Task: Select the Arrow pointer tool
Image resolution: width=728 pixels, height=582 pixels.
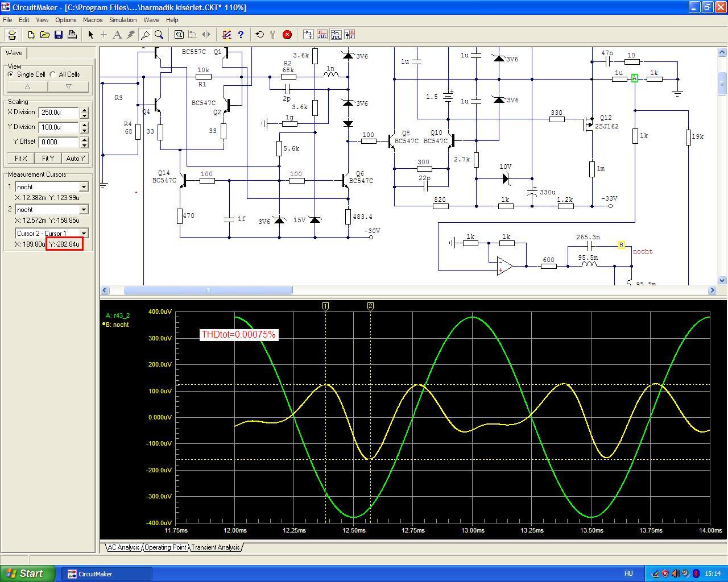Action: pyautogui.click(x=90, y=35)
